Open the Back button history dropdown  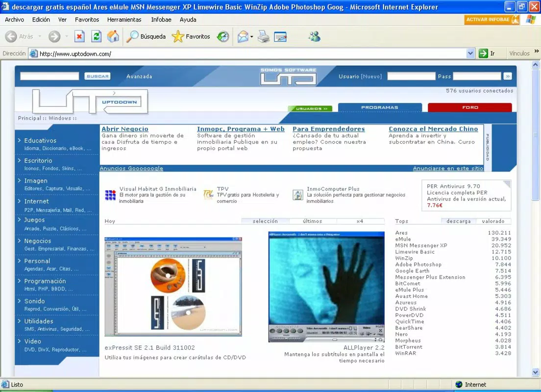[40, 36]
